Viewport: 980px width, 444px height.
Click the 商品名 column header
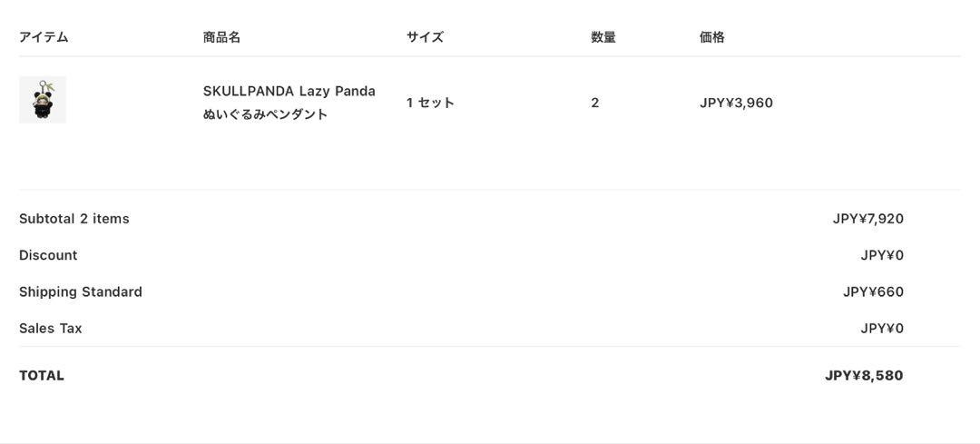(222, 37)
